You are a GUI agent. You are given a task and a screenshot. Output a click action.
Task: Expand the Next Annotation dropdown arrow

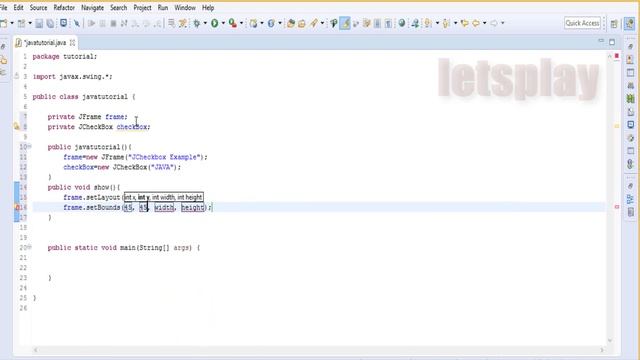coord(437,23)
